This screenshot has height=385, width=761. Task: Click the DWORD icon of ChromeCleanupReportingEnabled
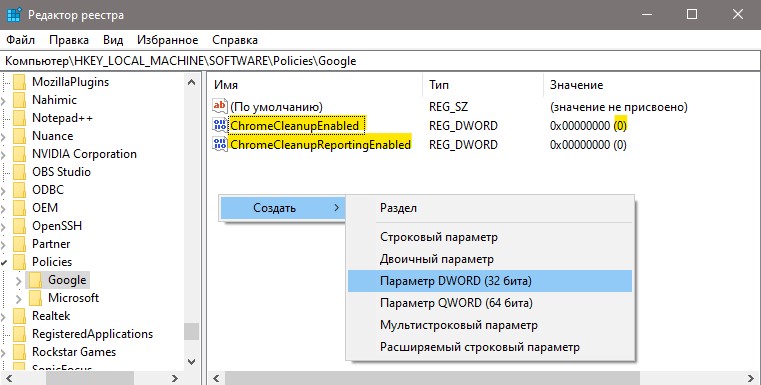coord(220,144)
